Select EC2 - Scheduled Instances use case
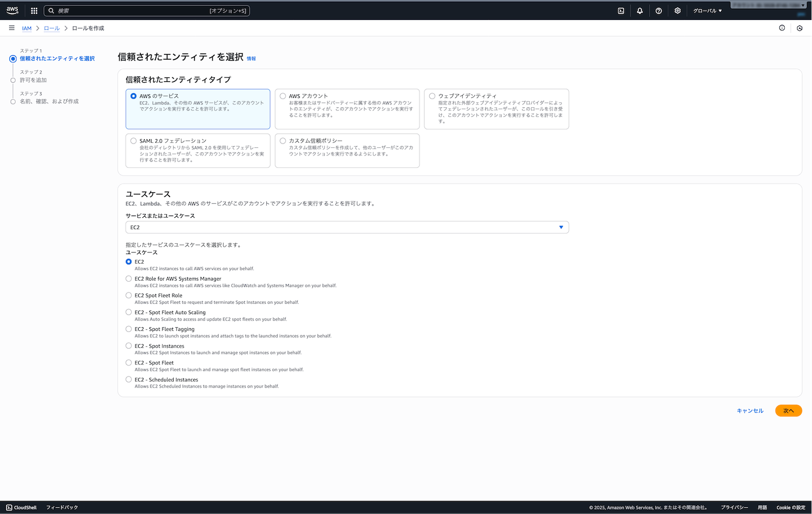 129,380
